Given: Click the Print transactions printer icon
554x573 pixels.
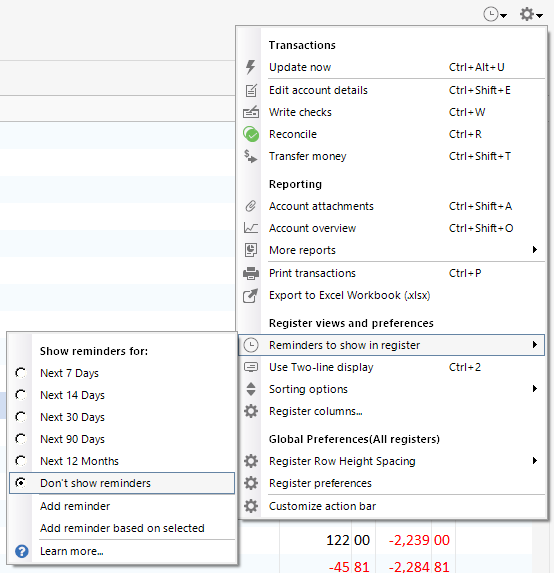Looking at the screenshot, I should pyautogui.click(x=251, y=273).
